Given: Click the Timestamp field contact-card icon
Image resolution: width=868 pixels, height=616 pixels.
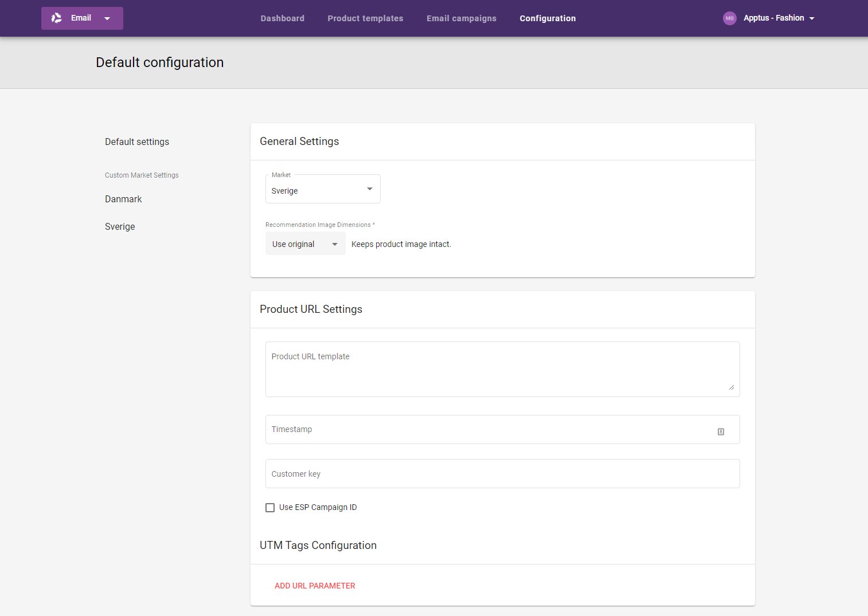Looking at the screenshot, I should click(721, 431).
